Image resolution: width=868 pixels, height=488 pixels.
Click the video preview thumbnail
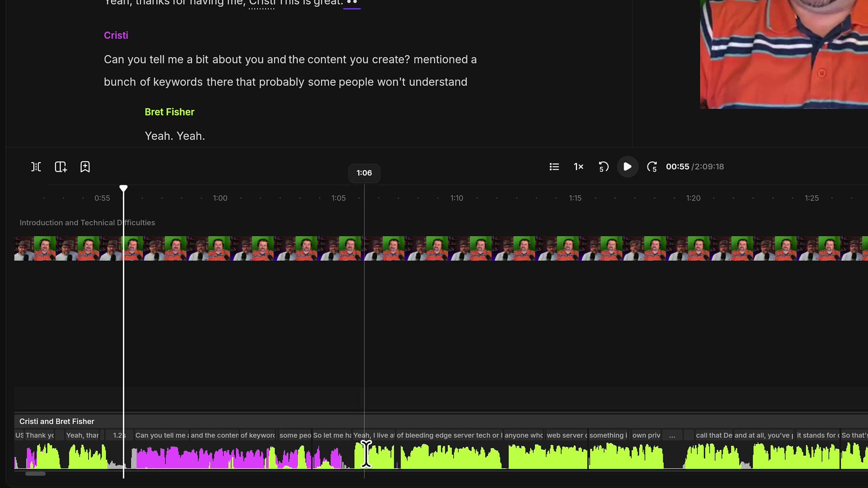(784, 54)
